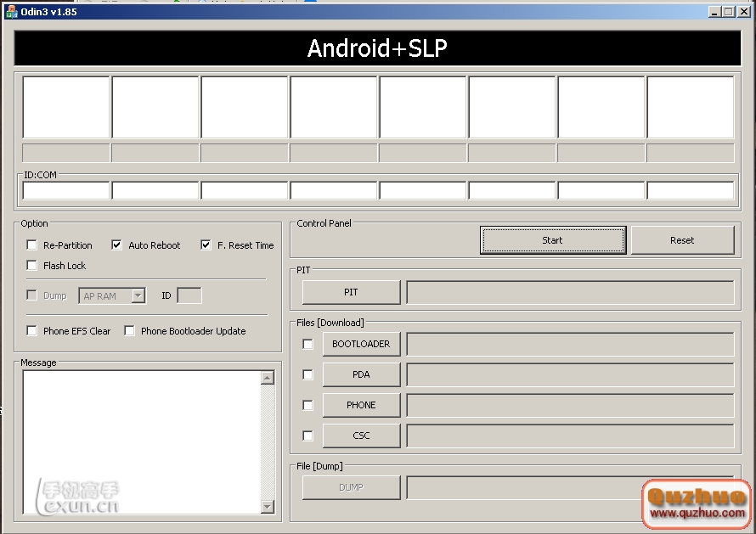Toggle the F. Reset Time checkbox
The width and height of the screenshot is (756, 534).
pos(206,245)
